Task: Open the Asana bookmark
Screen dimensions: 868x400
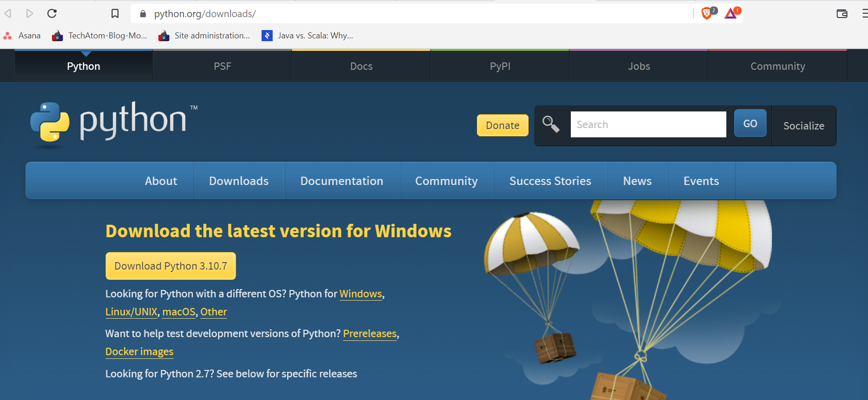Action: [x=22, y=36]
